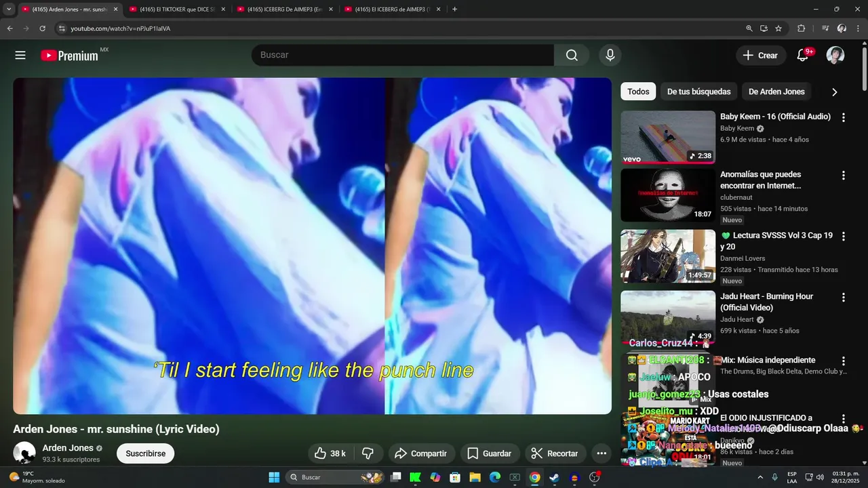The width and height of the screenshot is (868, 488).
Task: Open the YouTube hamburger guide menu
Action: click(20, 56)
